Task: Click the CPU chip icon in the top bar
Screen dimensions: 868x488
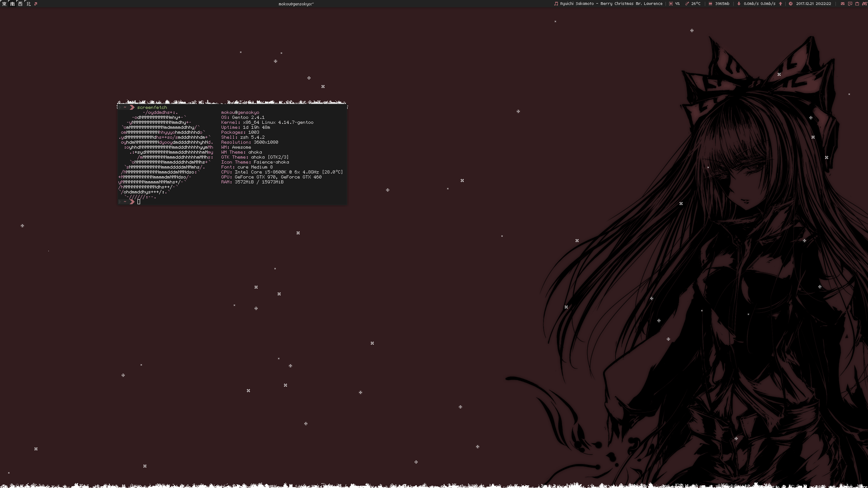Action: 671,4
